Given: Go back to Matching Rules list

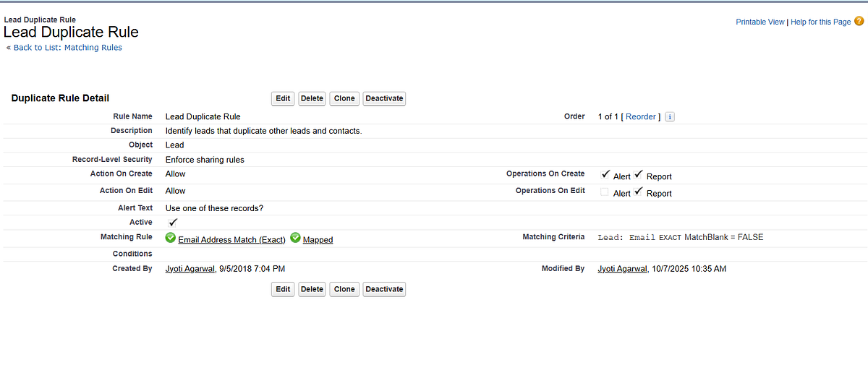Looking at the screenshot, I should click(64, 48).
